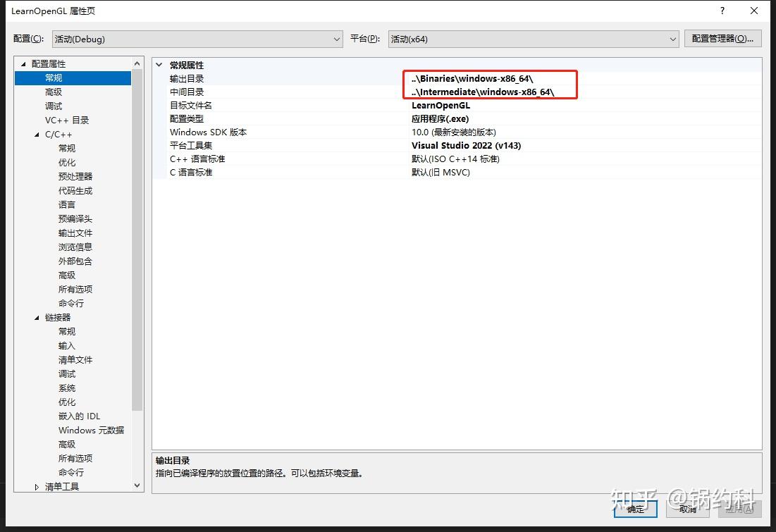Close the LearnOpenGL 属性页 dialog
This screenshot has height=532, width=776.
point(753,11)
